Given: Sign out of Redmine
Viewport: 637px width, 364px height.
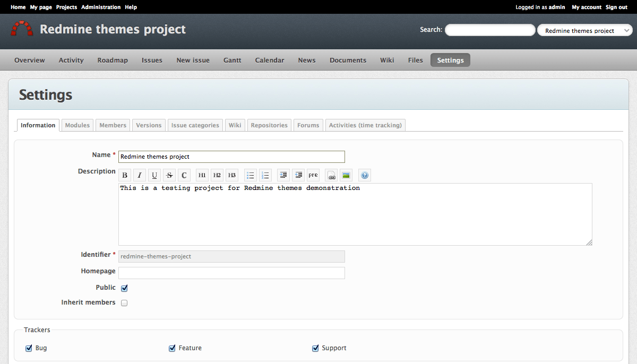Looking at the screenshot, I should (616, 7).
